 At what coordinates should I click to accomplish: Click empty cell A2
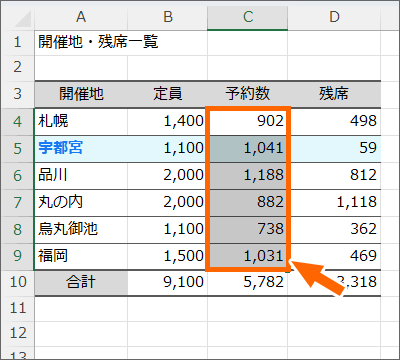point(81,68)
